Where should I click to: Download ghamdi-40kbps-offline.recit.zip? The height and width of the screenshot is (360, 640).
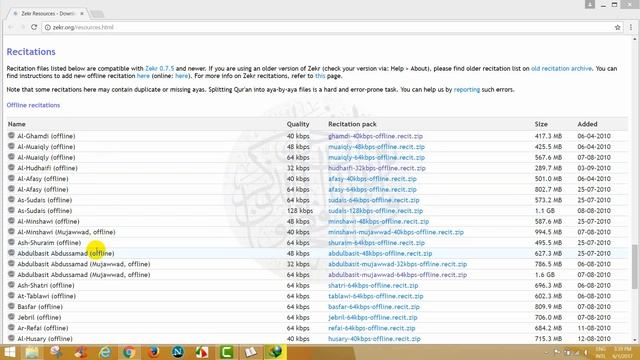coord(376,136)
